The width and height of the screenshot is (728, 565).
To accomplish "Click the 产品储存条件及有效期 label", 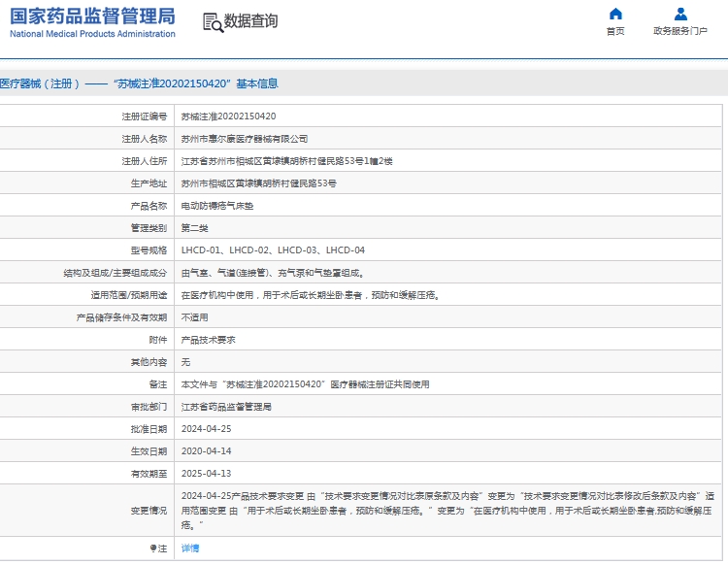I will point(121,317).
